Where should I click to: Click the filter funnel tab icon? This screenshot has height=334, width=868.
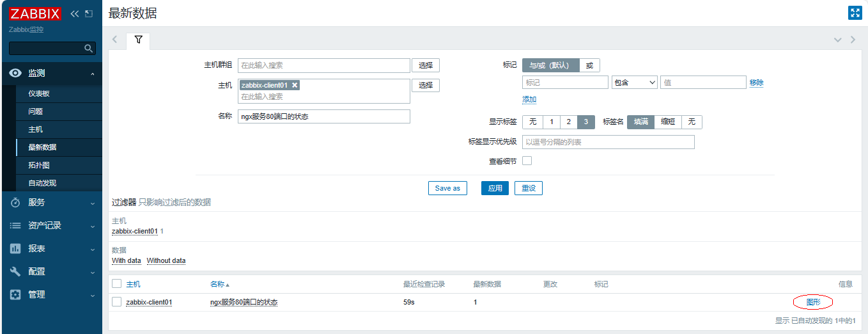point(138,40)
